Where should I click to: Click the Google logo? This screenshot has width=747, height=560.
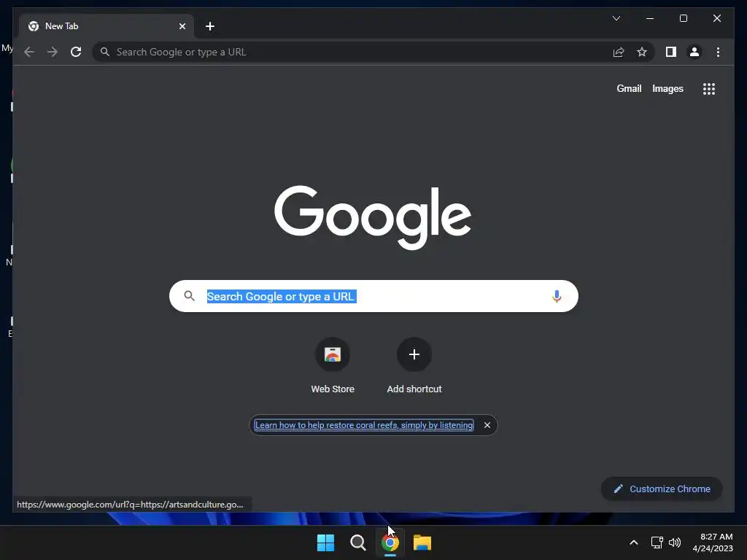coord(373,217)
